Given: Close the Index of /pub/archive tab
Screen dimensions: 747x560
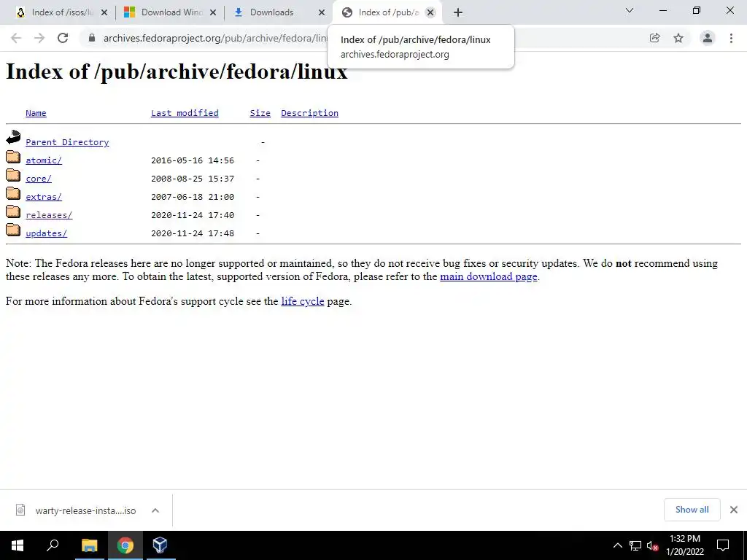Looking at the screenshot, I should point(430,12).
